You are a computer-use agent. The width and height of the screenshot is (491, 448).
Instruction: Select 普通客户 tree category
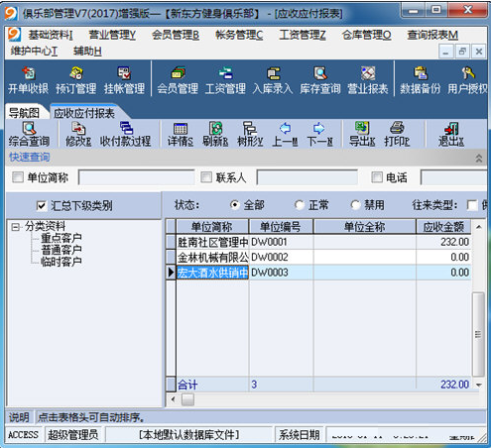61,250
